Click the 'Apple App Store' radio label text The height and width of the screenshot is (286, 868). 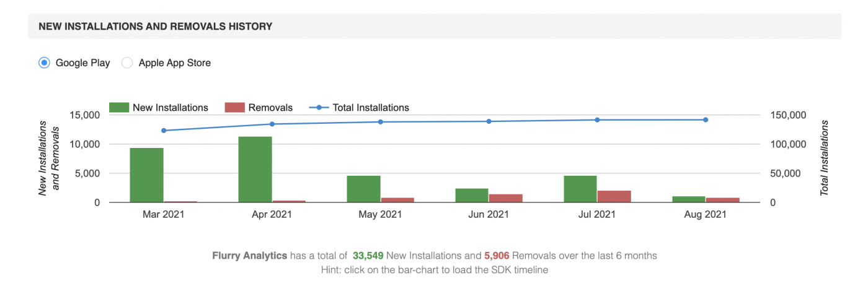(175, 63)
